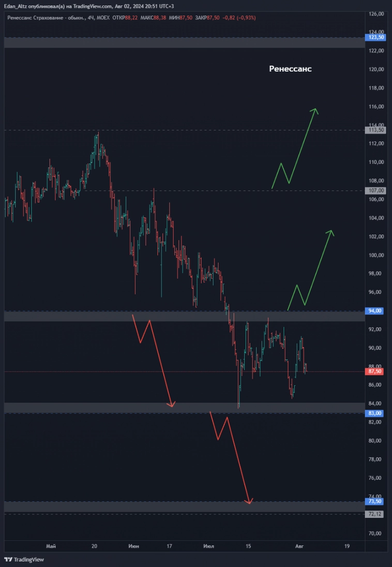Click the 'Июл' date axis label
Viewport: 392px width, 567px height.
tap(208, 546)
